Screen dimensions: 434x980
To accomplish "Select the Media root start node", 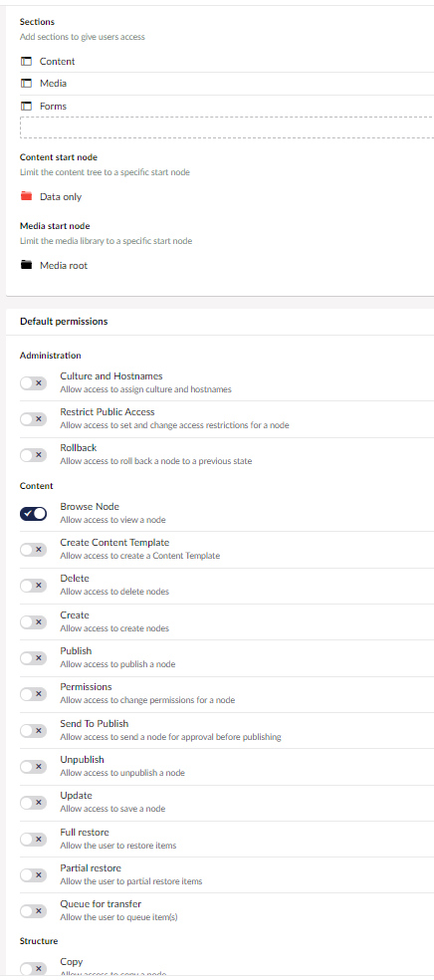I will [64, 266].
